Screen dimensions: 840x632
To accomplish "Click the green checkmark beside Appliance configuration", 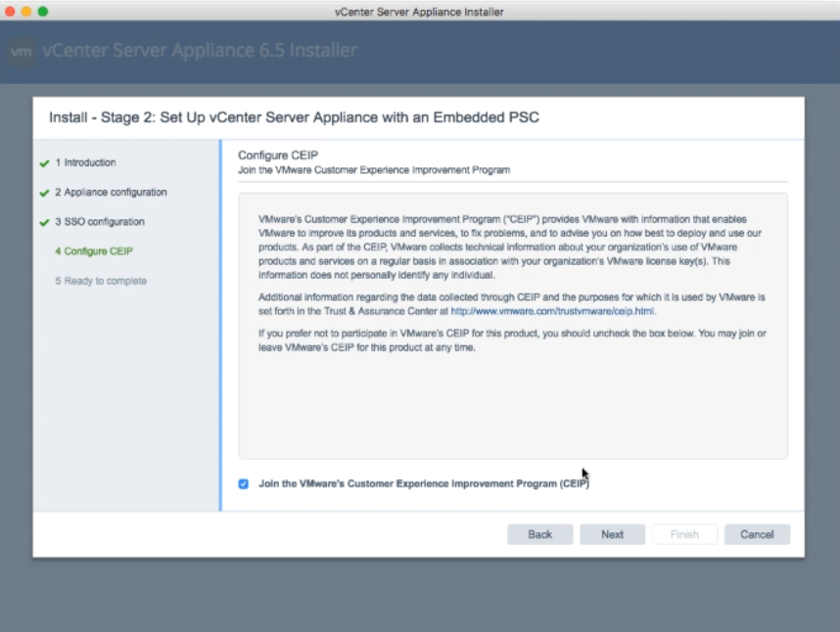I will (44, 193).
